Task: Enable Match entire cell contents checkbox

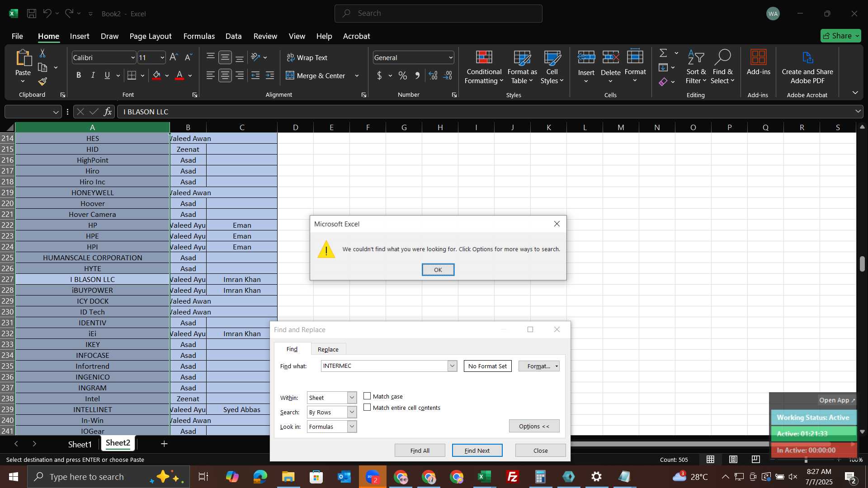Action: pos(367,408)
